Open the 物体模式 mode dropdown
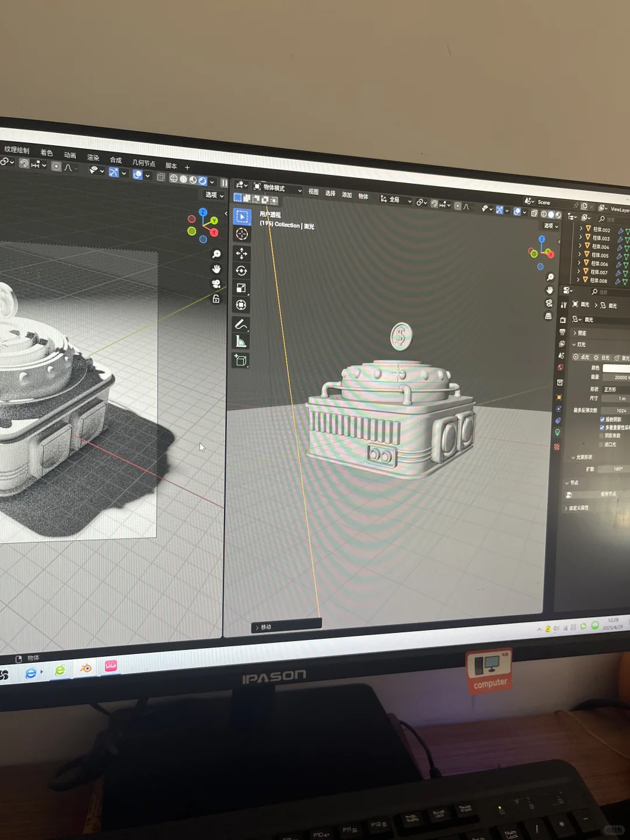The width and height of the screenshot is (630, 840). (x=278, y=188)
